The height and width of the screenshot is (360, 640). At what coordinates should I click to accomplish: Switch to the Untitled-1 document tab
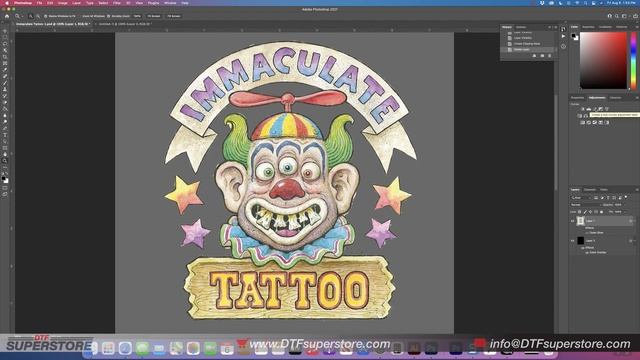pos(125,24)
